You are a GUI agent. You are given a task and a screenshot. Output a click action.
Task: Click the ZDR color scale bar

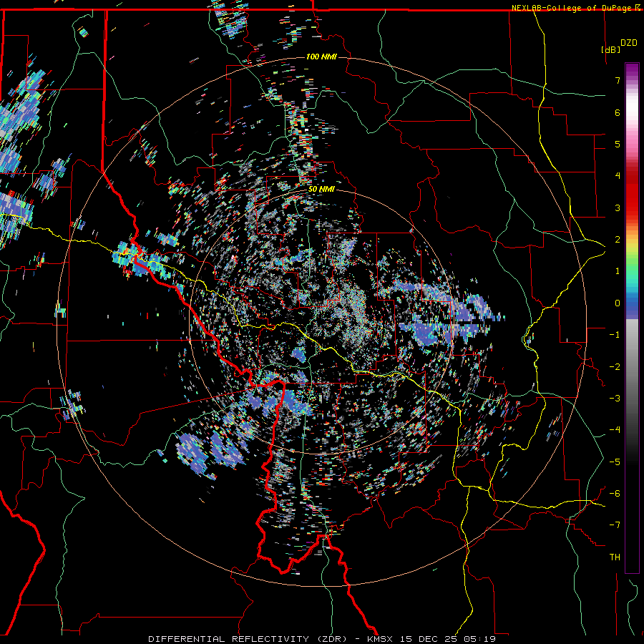[632, 318]
